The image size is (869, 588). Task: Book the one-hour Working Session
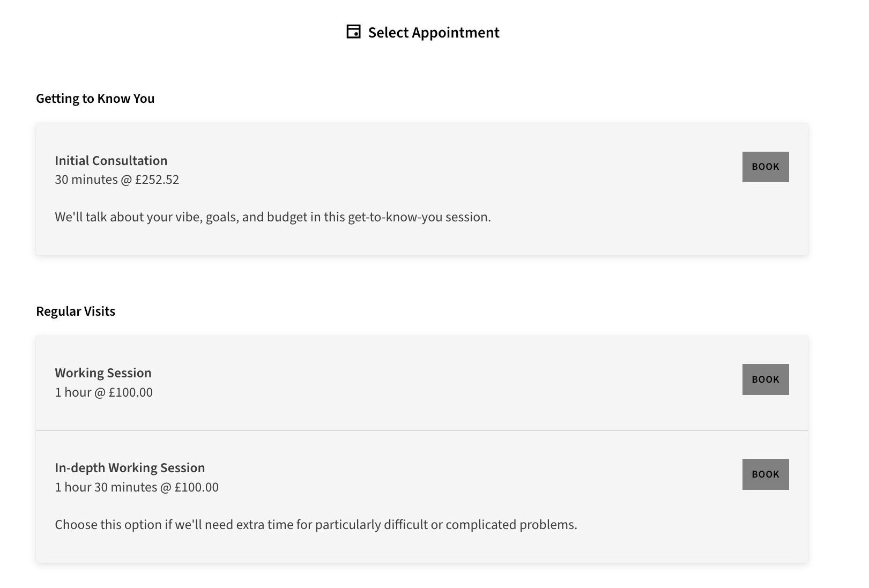766,379
